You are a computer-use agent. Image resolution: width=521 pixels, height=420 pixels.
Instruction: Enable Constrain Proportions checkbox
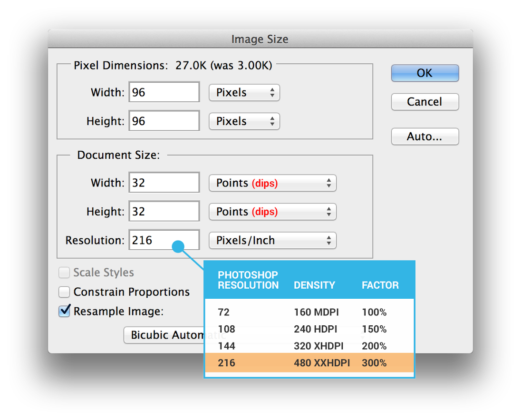64,292
